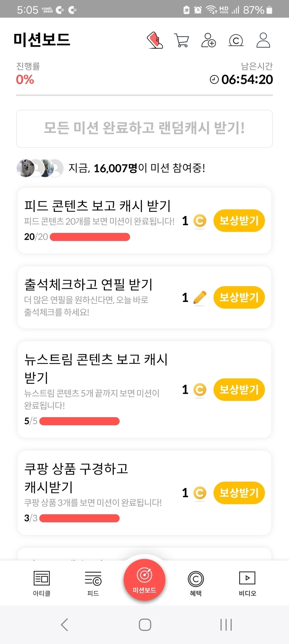Tap the mission participants profile thumbnails

(40, 168)
